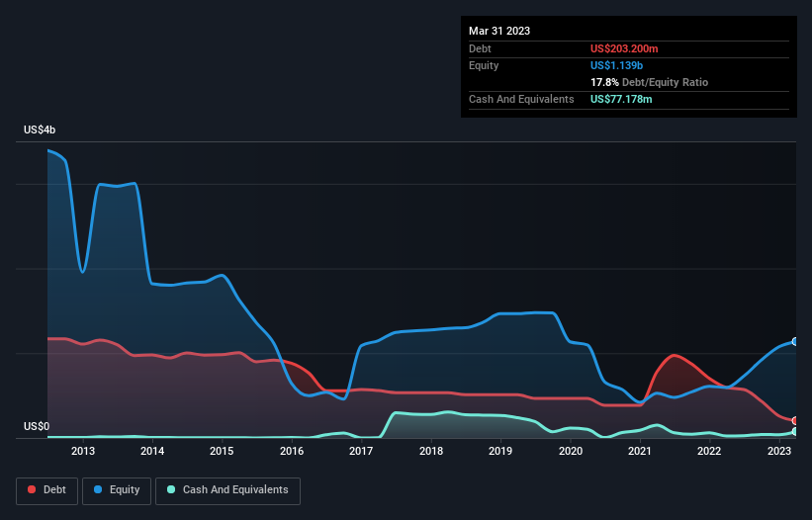Toggle the Cash And Equivalents legend button

click(227, 490)
